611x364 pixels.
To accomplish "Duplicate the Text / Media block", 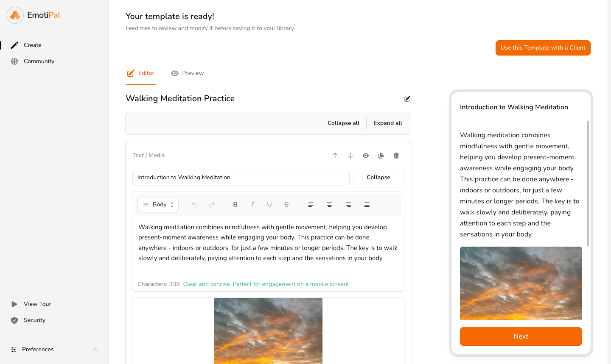I will click(381, 156).
